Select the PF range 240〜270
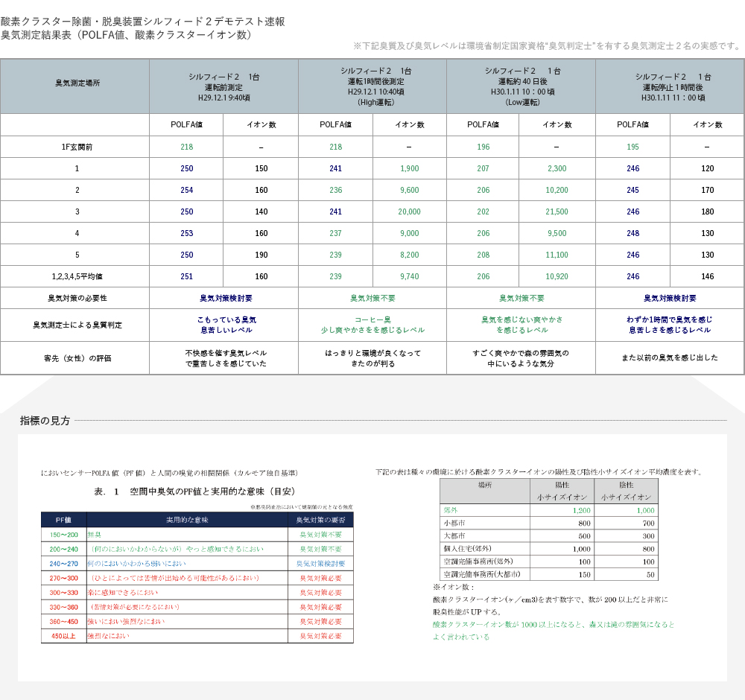 (63, 564)
